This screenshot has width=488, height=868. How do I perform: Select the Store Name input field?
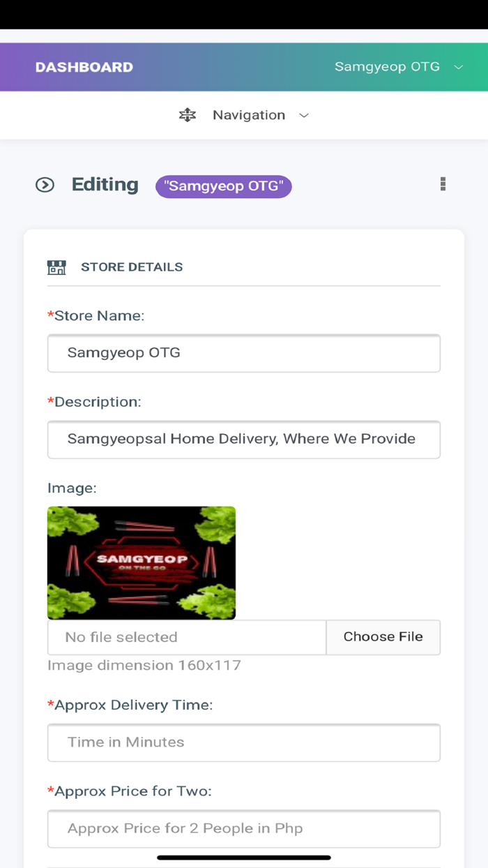(x=243, y=353)
